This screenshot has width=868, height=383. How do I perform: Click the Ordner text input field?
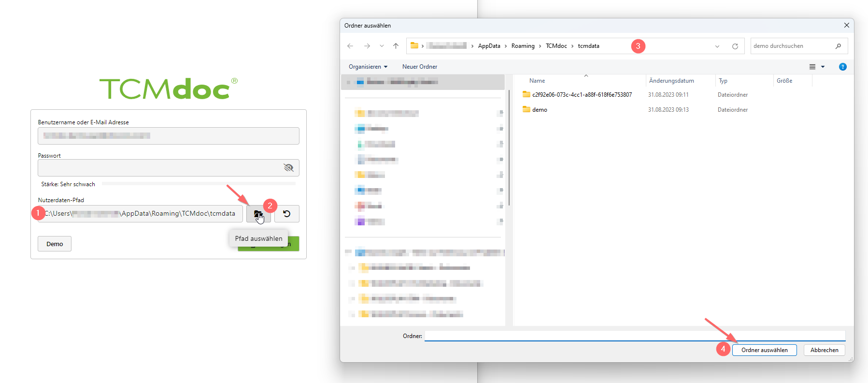coord(634,336)
